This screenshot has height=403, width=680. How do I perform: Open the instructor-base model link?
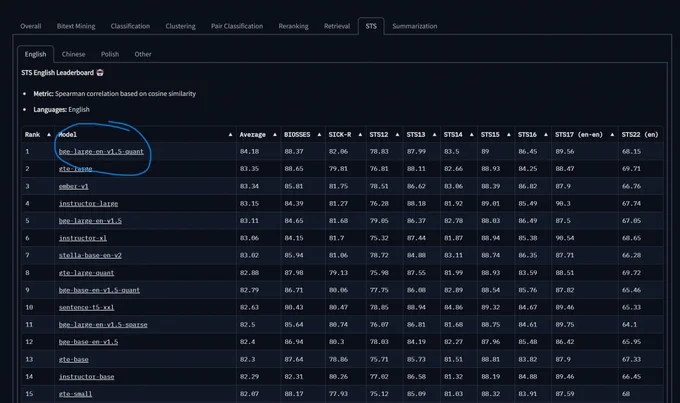[86, 377]
